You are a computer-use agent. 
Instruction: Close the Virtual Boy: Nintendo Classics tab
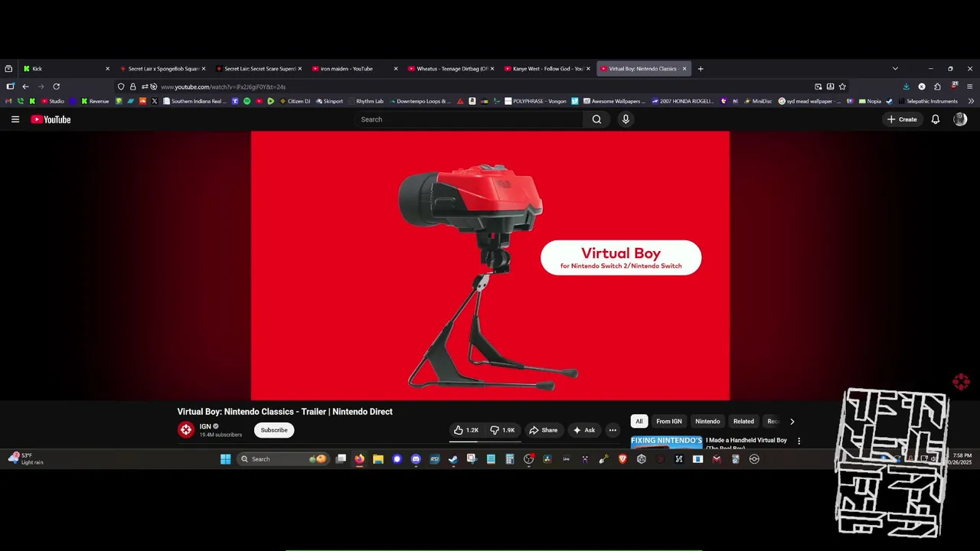[684, 69]
